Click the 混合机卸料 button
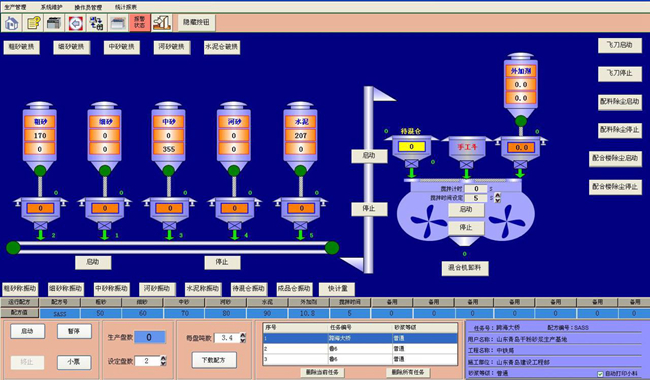 465,268
